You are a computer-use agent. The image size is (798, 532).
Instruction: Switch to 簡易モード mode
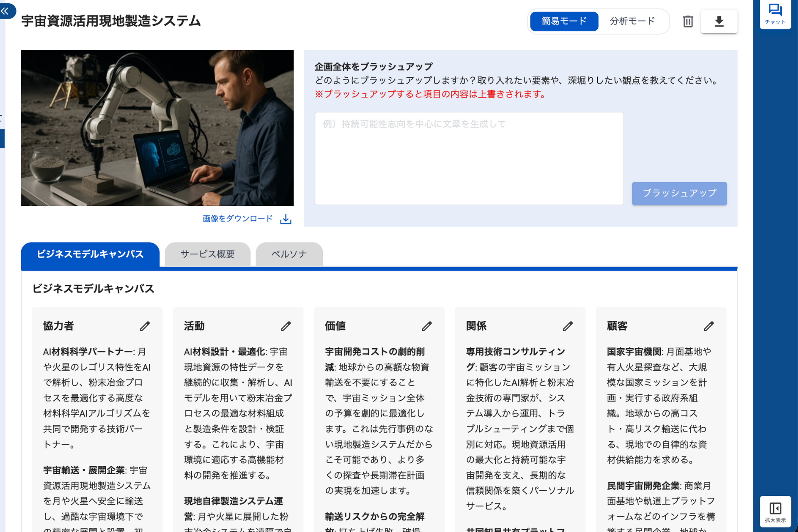click(564, 21)
